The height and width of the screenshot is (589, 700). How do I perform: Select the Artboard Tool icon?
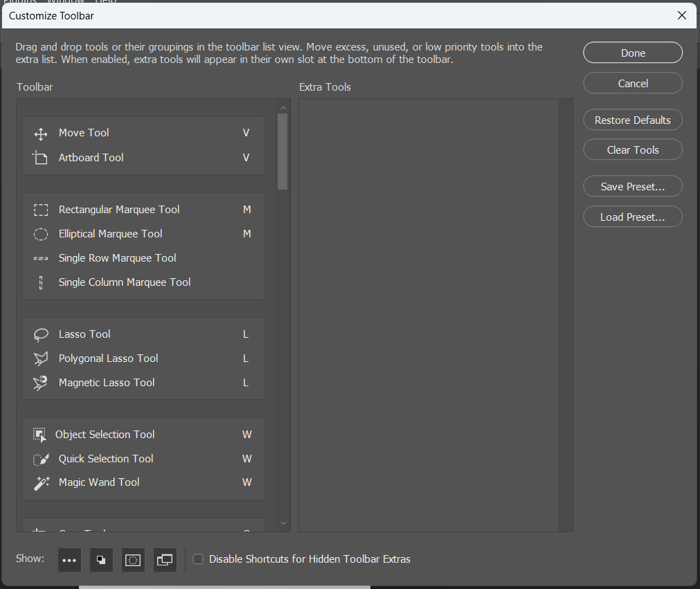pyautogui.click(x=41, y=158)
